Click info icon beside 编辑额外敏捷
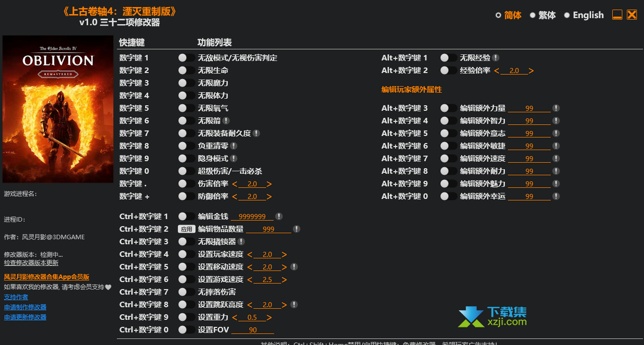This screenshot has width=644, height=345. click(x=556, y=146)
